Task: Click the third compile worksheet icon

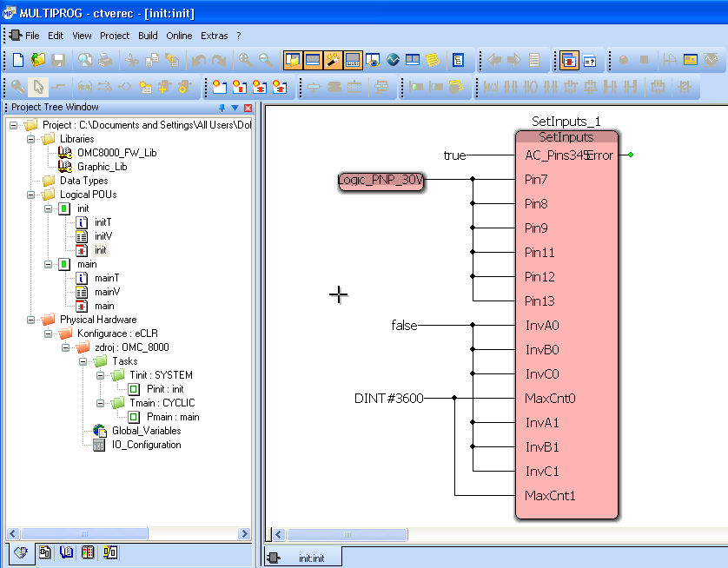Action: point(259,87)
